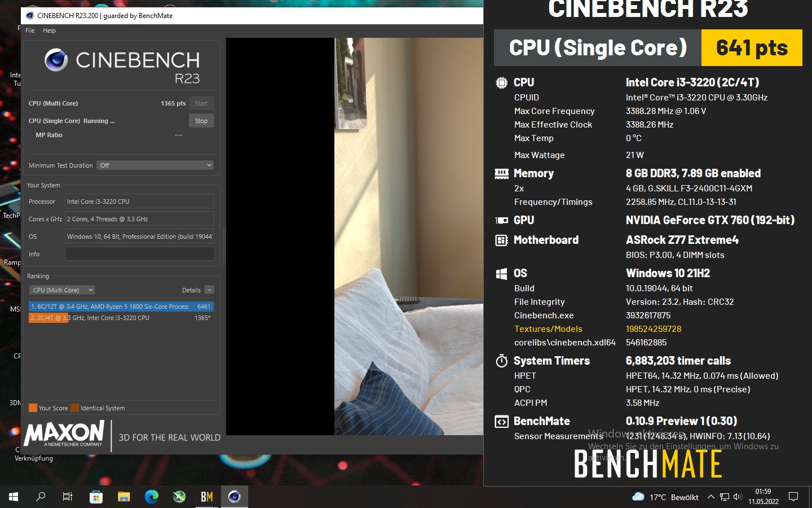Viewport: 812px width, 508px height.
Task: Click the MAXON logo
Action: 64,435
